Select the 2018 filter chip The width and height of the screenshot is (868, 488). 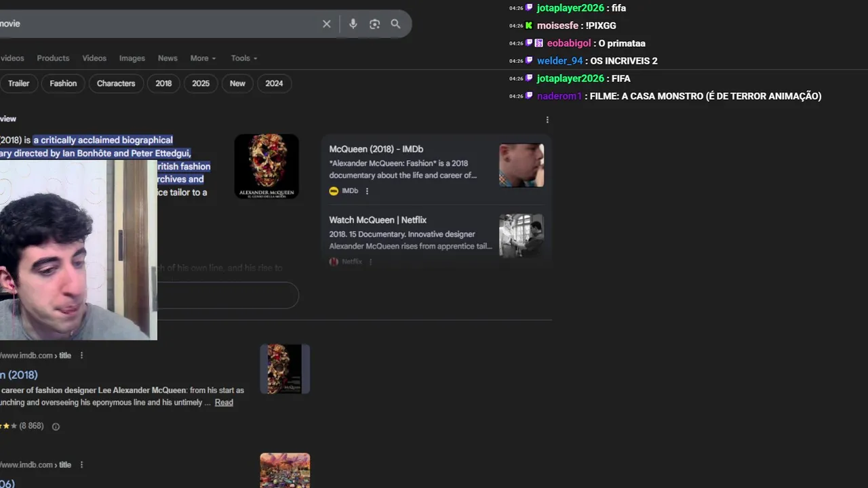163,83
